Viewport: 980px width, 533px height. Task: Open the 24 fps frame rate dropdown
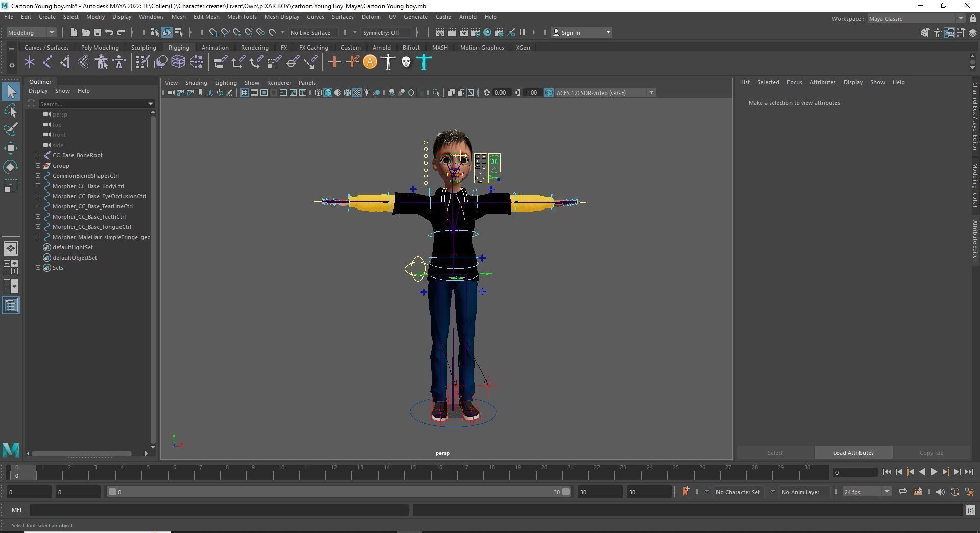867,492
